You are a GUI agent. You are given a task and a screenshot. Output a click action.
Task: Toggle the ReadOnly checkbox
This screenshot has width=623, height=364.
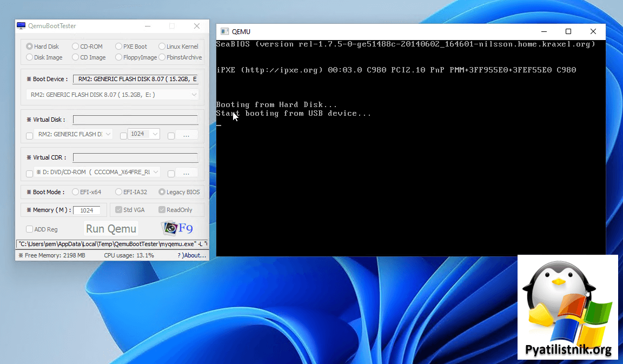pyautogui.click(x=162, y=210)
